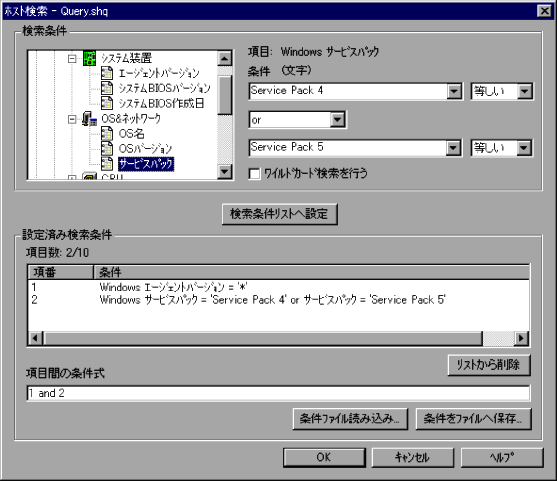The image size is (557, 481).
Task: Click the サービスパック document icon
Action: [x=107, y=163]
